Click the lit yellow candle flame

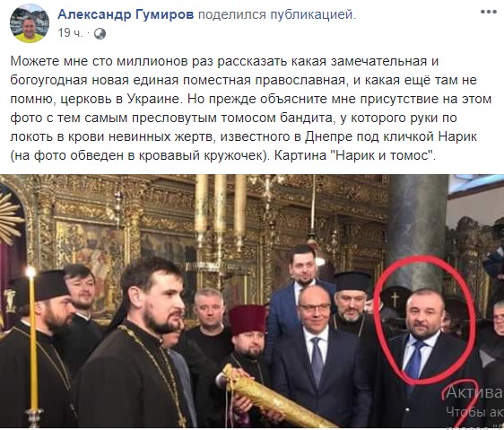coord(30,272)
